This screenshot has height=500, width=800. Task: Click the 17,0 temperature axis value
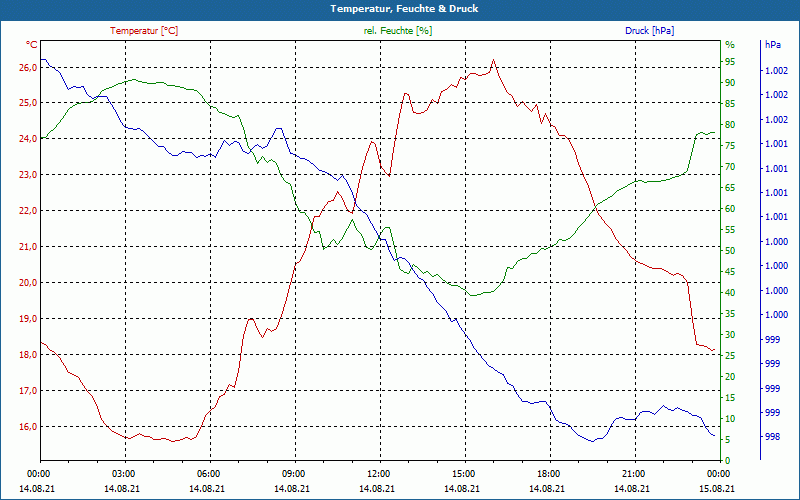pyautogui.click(x=28, y=391)
